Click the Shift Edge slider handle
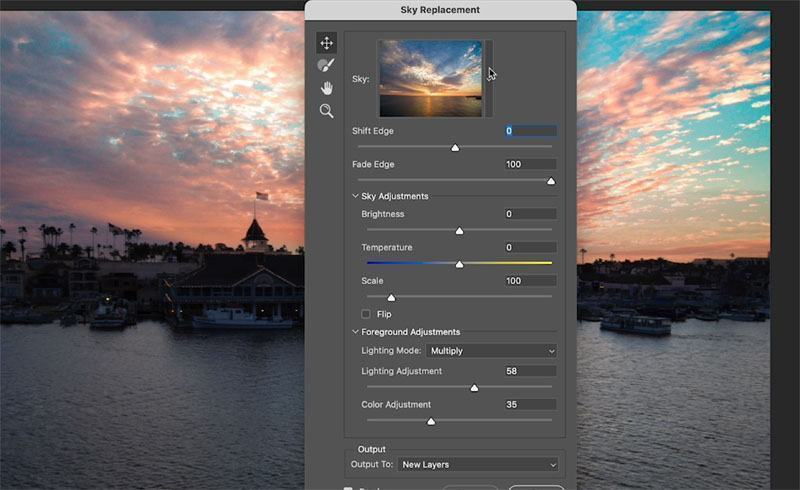 pos(455,148)
